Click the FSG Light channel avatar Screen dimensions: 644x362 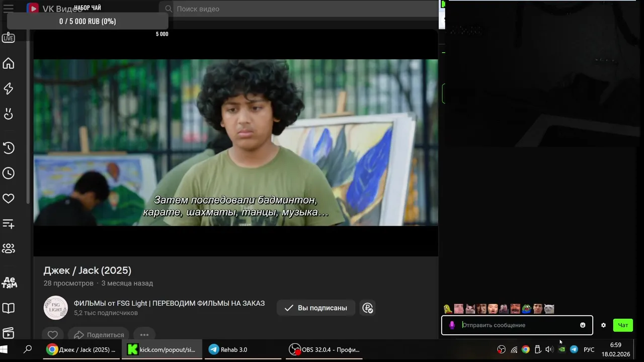pyautogui.click(x=55, y=308)
